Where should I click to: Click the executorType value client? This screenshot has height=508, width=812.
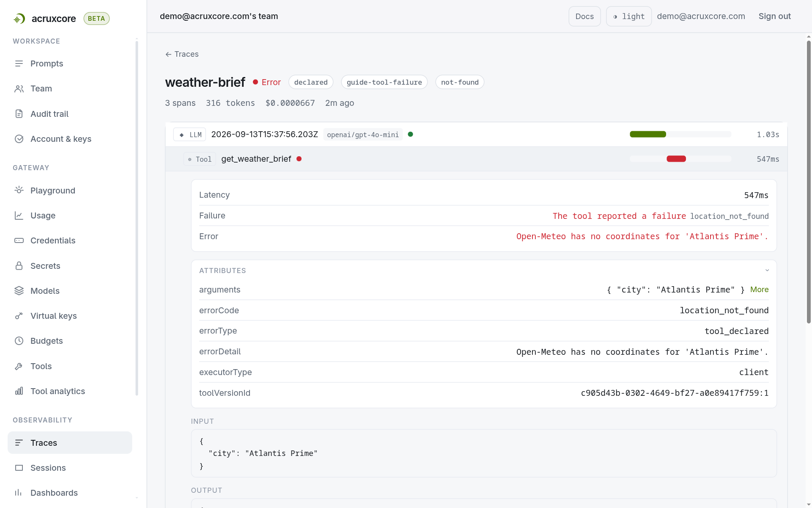754,372
